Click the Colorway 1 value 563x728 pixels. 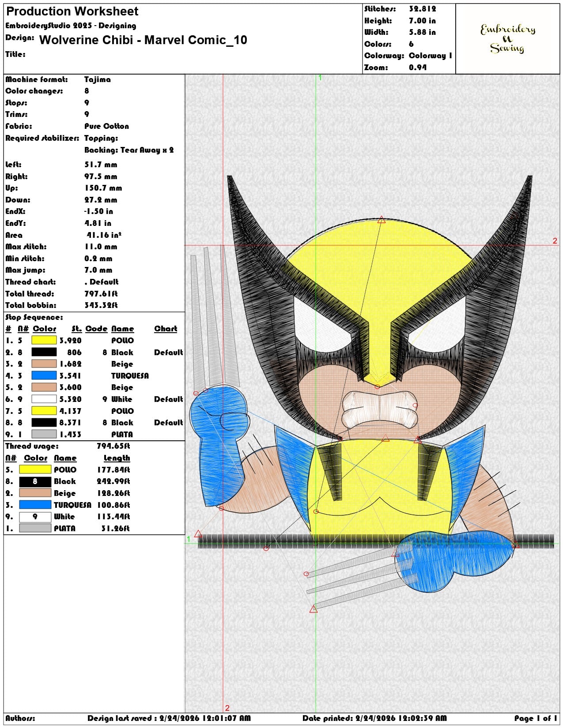click(431, 56)
